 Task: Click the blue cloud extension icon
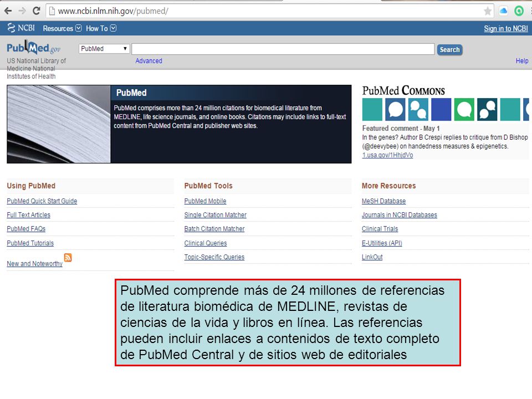click(504, 11)
